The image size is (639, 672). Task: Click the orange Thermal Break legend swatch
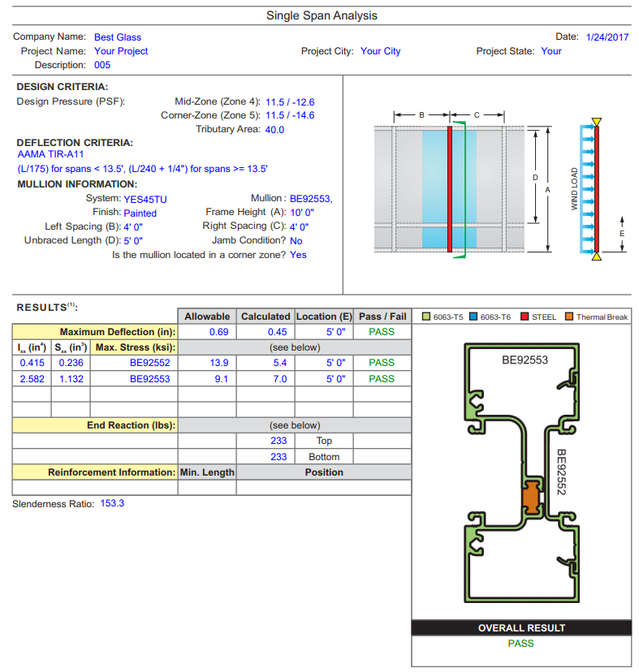(569, 317)
